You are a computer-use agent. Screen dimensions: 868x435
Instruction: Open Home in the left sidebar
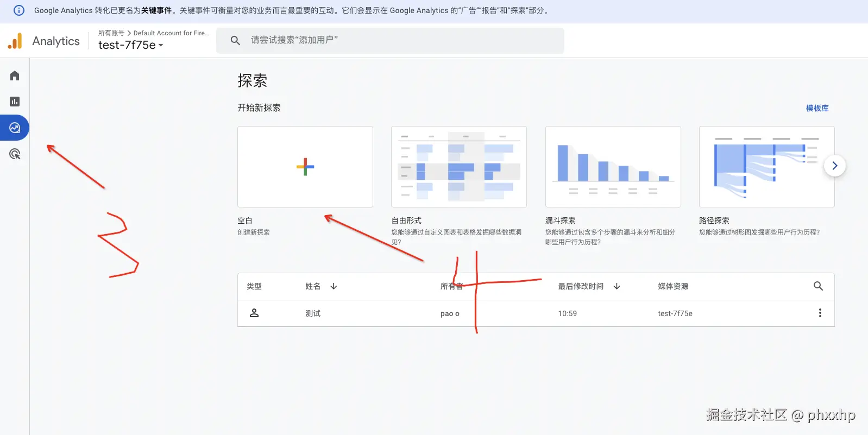[x=15, y=75]
